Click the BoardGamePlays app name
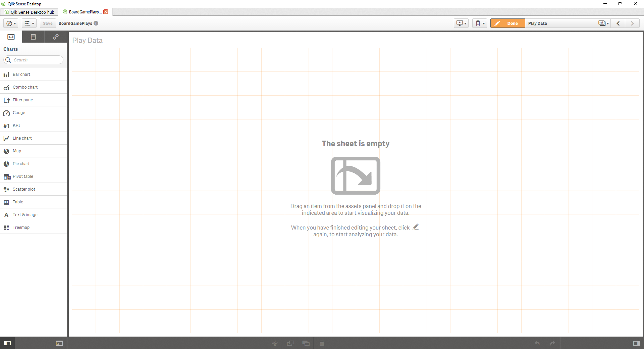Image resolution: width=644 pixels, height=349 pixels. [x=75, y=23]
